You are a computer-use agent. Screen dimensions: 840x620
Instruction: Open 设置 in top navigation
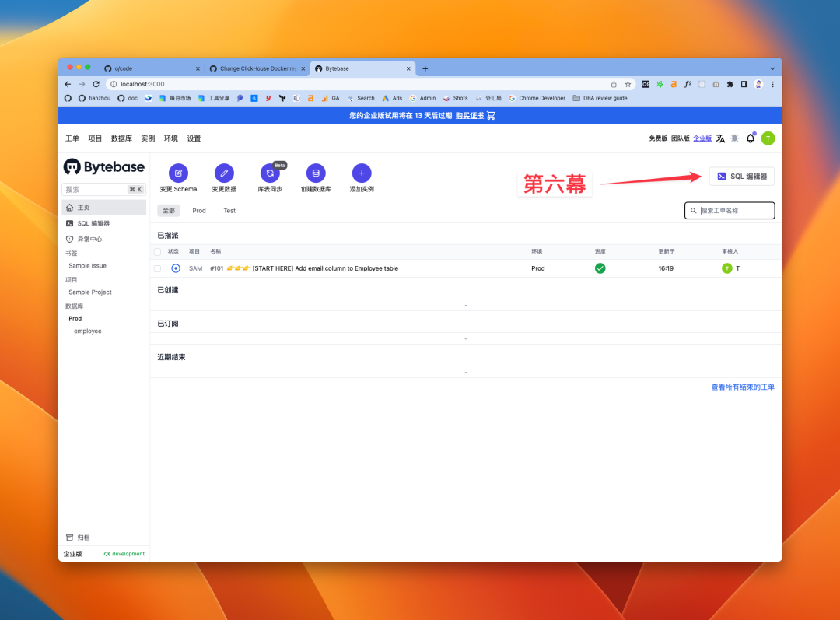(x=194, y=138)
